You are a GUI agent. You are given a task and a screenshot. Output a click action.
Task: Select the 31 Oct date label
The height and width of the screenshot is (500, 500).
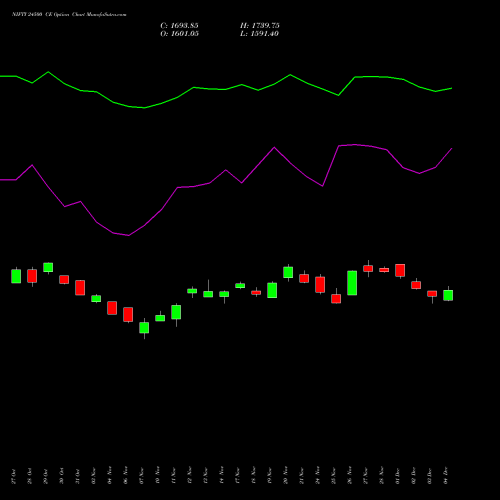tap(78, 476)
